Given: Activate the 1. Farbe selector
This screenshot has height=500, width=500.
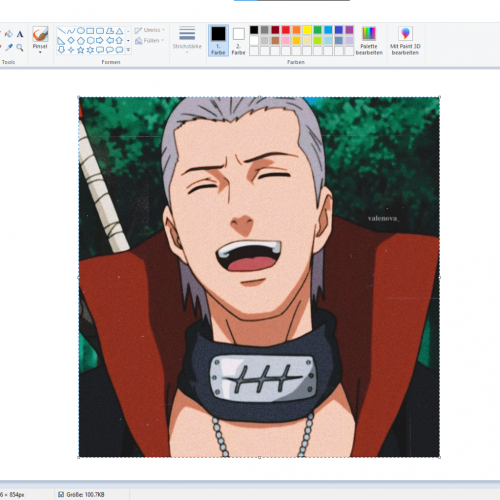Looking at the screenshot, I should (218, 40).
